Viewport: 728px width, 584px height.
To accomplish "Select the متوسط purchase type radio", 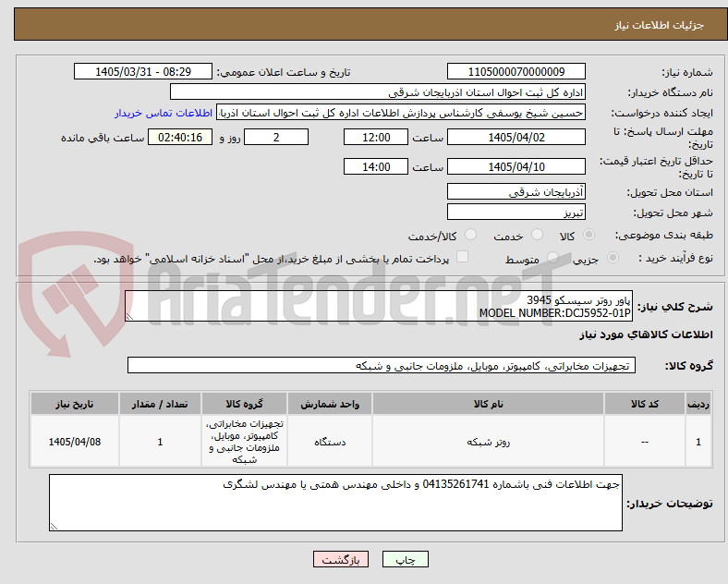I will (552, 257).
